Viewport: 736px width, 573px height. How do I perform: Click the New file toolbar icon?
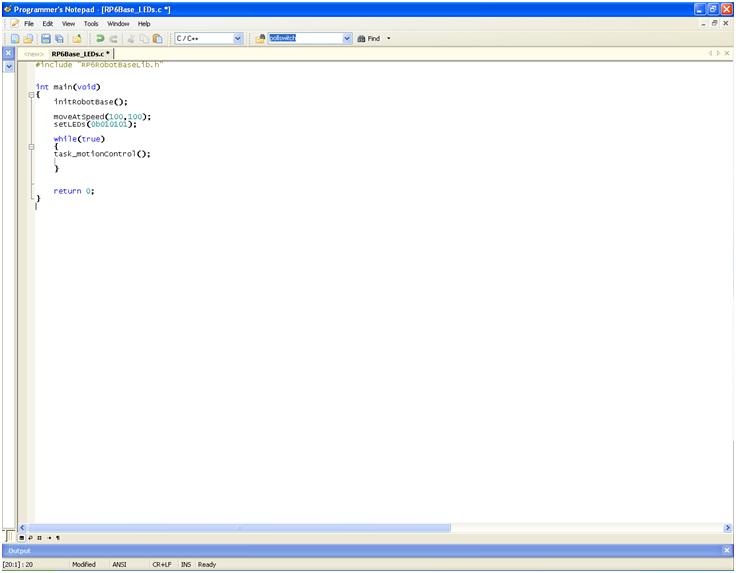point(15,39)
